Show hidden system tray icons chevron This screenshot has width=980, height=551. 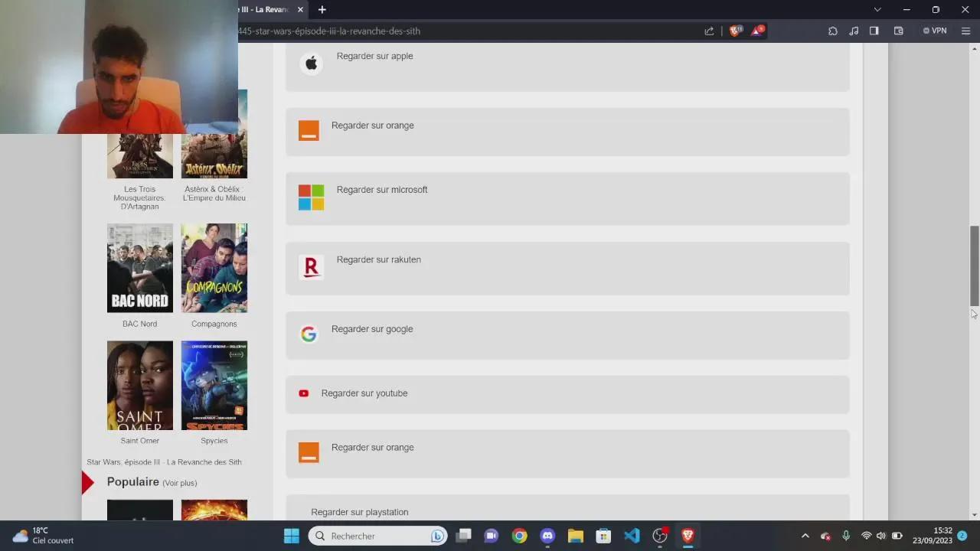(x=805, y=536)
